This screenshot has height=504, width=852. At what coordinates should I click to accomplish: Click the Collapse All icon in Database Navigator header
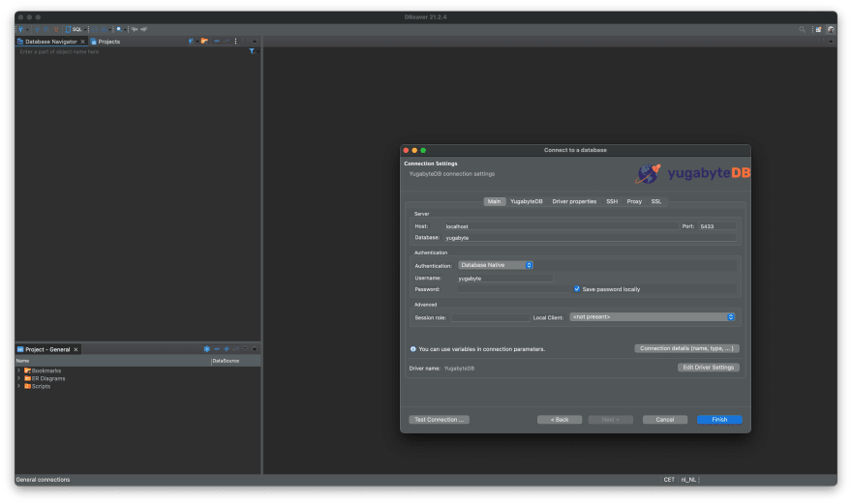click(217, 41)
